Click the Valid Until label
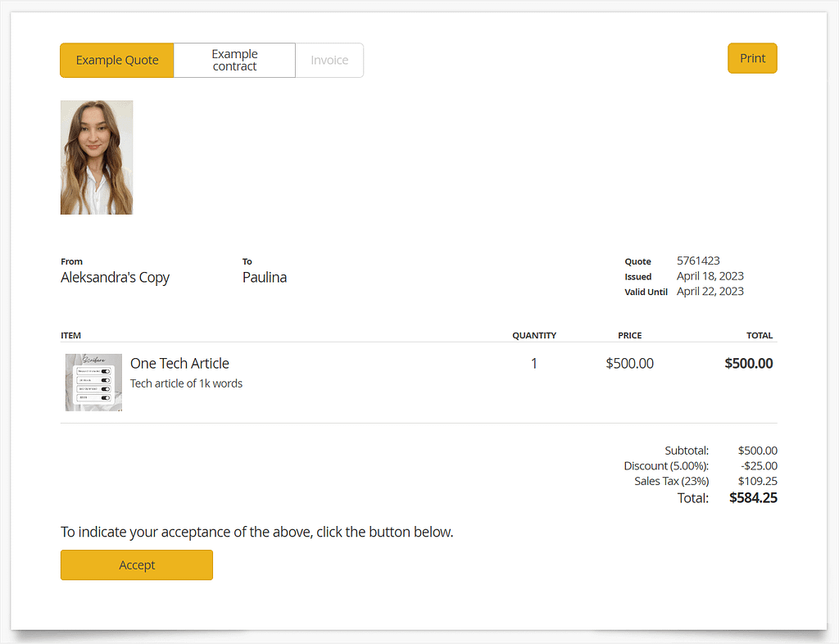 click(646, 292)
